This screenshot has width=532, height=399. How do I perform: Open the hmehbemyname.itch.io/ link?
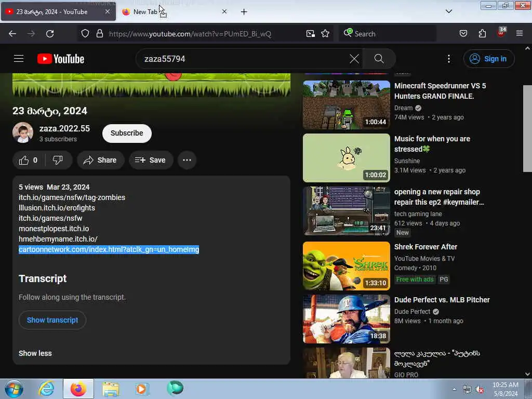click(58, 239)
